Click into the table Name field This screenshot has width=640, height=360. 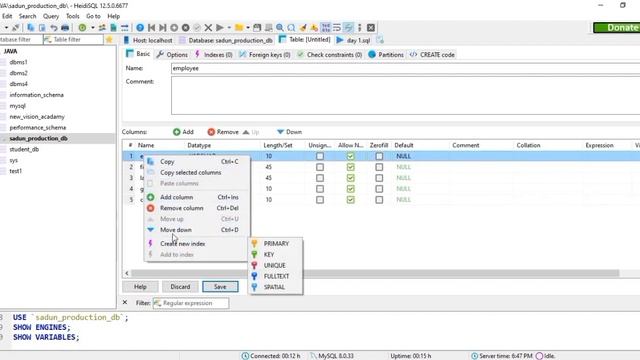pos(405,69)
